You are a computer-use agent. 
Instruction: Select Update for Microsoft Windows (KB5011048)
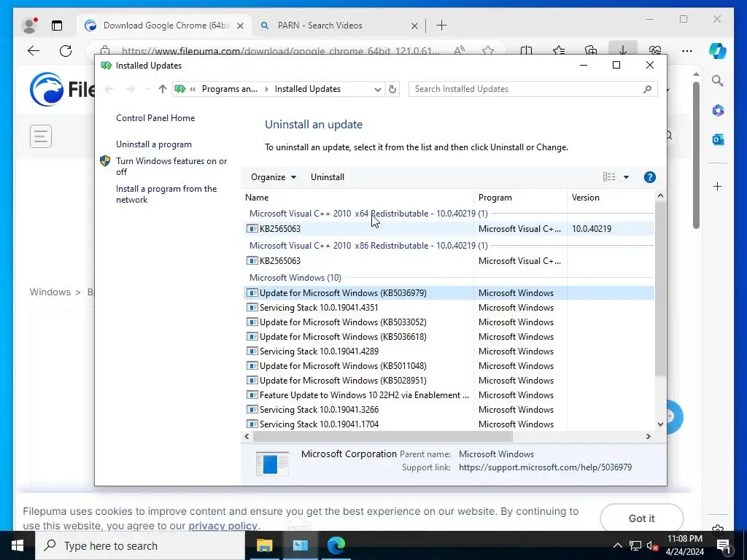click(449, 366)
